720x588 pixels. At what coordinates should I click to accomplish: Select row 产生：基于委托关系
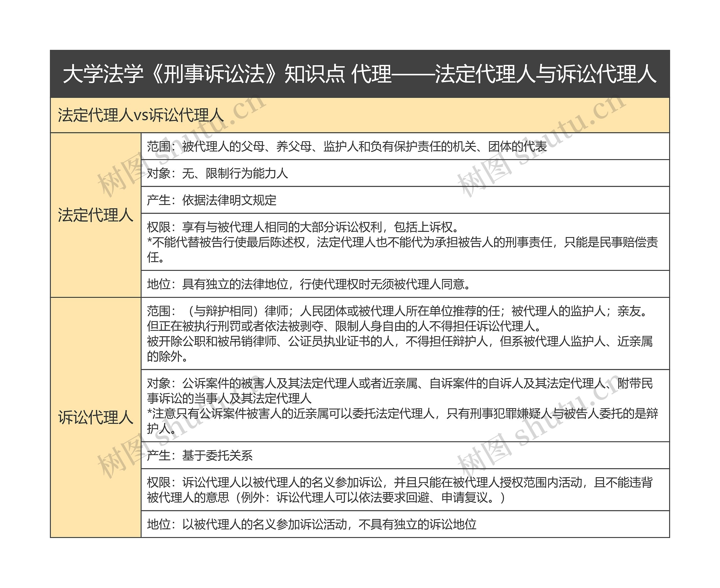tap(405, 455)
